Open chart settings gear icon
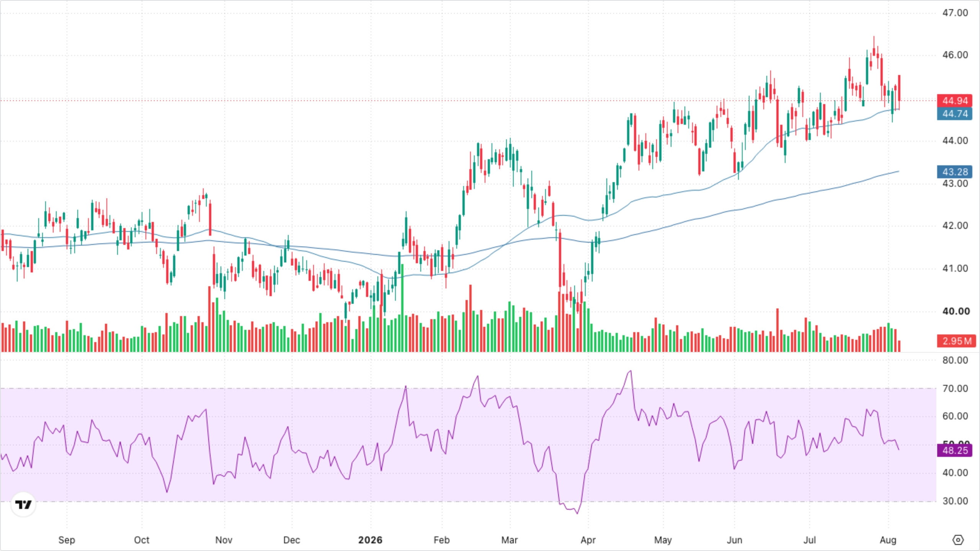The width and height of the screenshot is (980, 551). point(958,540)
